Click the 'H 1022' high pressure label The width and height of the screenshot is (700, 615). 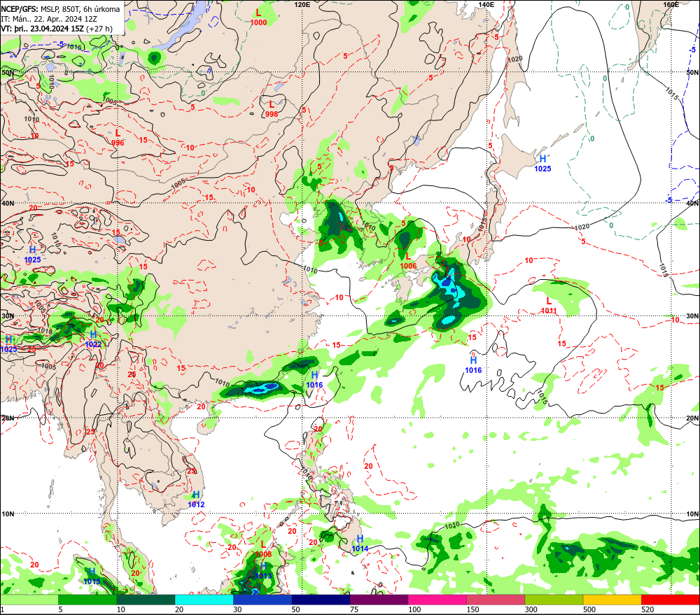(x=93, y=339)
